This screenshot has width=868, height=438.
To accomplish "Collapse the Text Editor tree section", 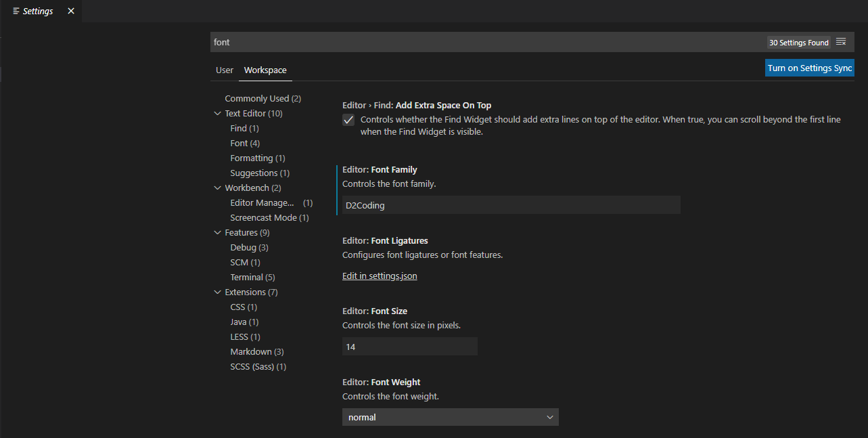I will tap(218, 113).
